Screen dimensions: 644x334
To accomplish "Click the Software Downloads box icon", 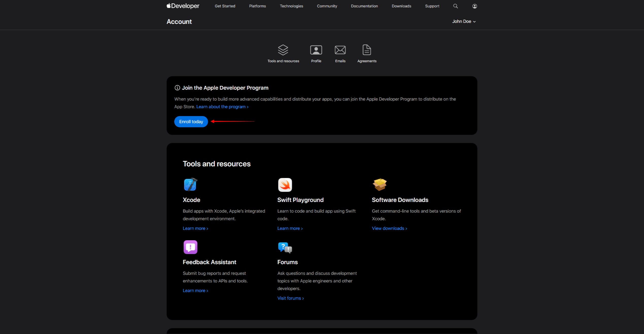I will (x=380, y=184).
